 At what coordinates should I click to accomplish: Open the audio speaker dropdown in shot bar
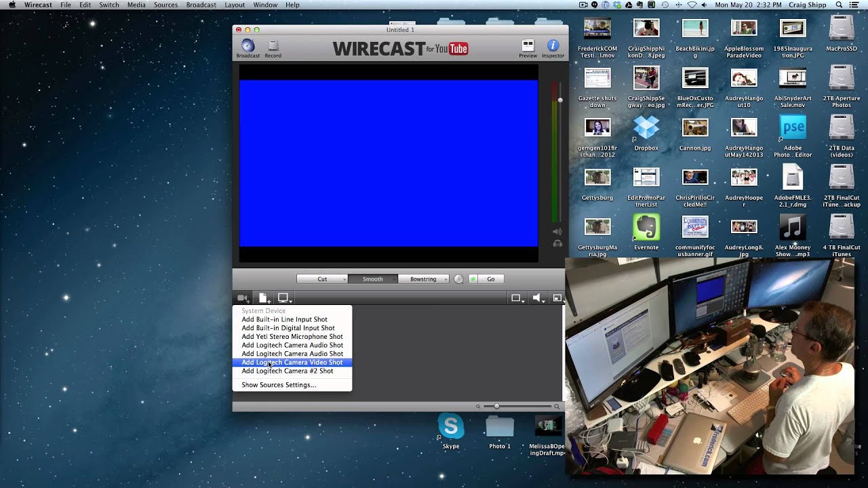[x=538, y=298]
